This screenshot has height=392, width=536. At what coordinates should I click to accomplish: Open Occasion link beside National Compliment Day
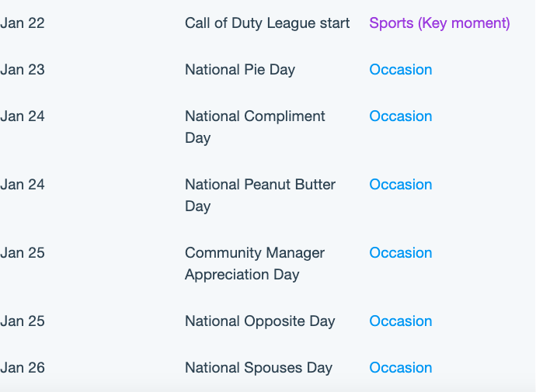point(401,116)
